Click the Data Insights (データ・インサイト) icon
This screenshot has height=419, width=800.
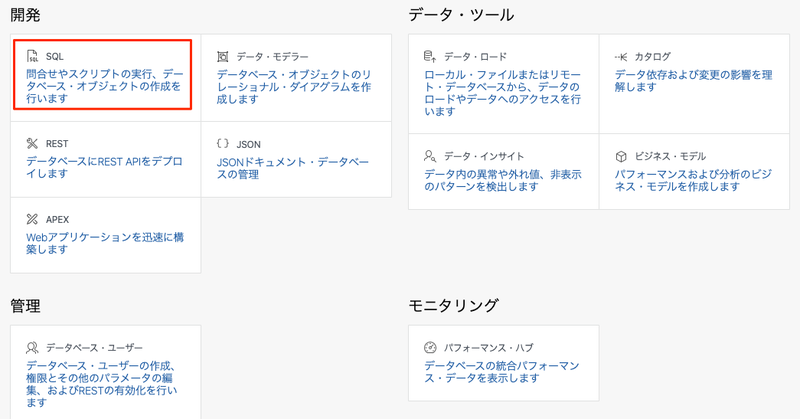(x=430, y=156)
